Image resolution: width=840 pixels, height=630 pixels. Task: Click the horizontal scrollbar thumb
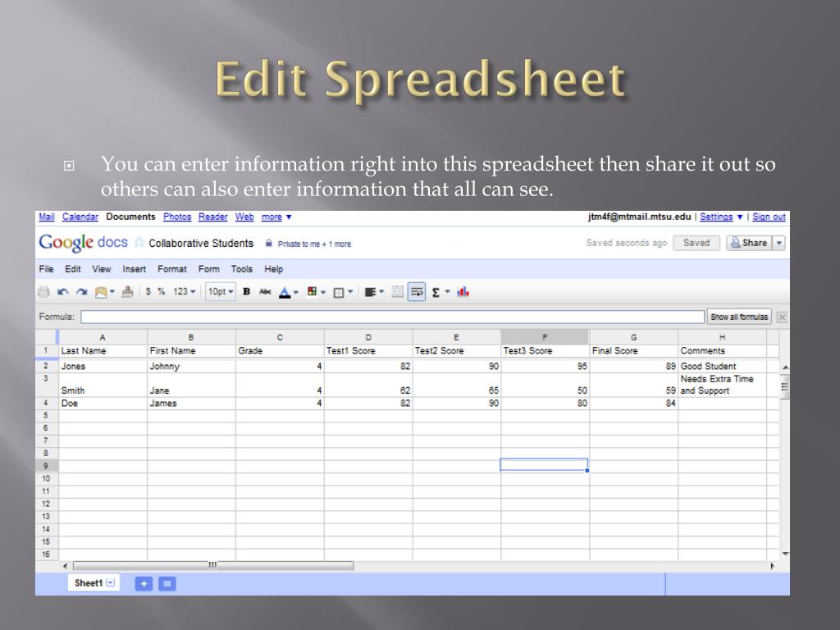(x=213, y=566)
